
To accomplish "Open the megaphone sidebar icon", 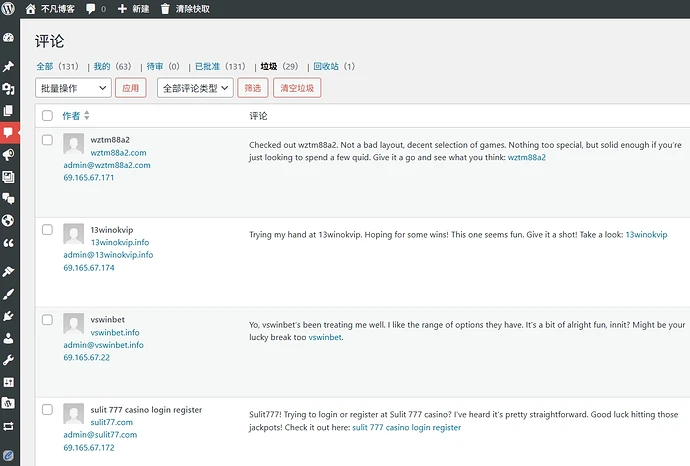I will [x=8, y=154].
